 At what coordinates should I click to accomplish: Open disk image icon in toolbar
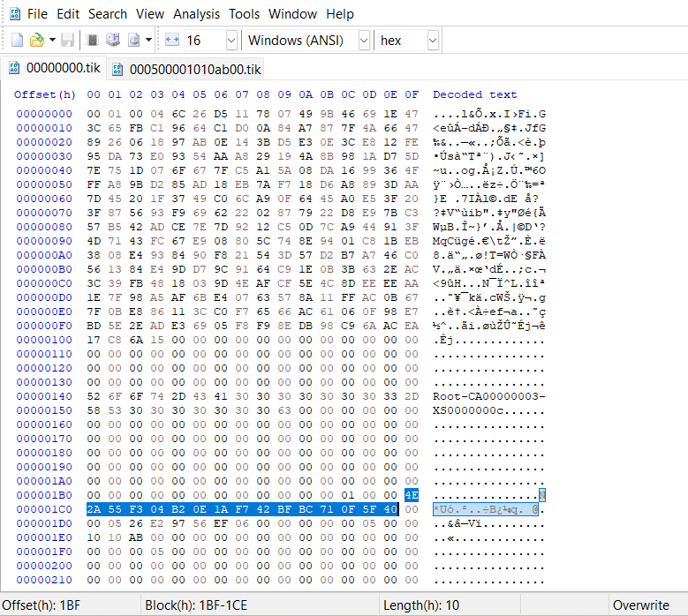[134, 41]
